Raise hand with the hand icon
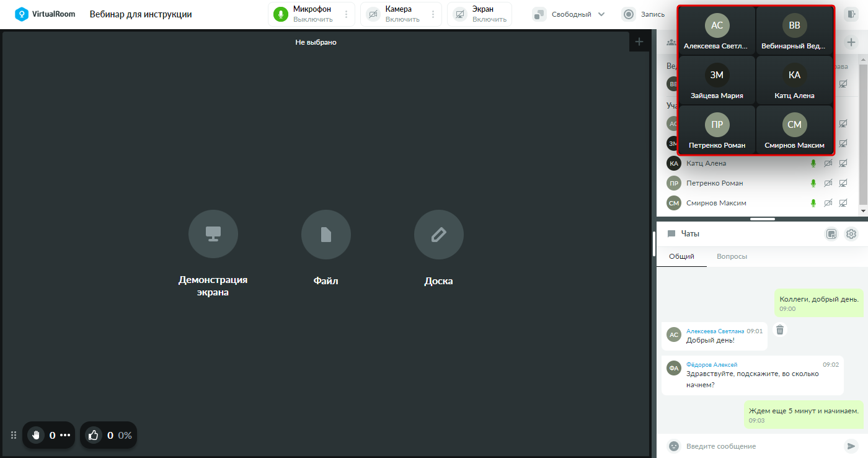Image resolution: width=868 pixels, height=458 pixels. point(36,435)
